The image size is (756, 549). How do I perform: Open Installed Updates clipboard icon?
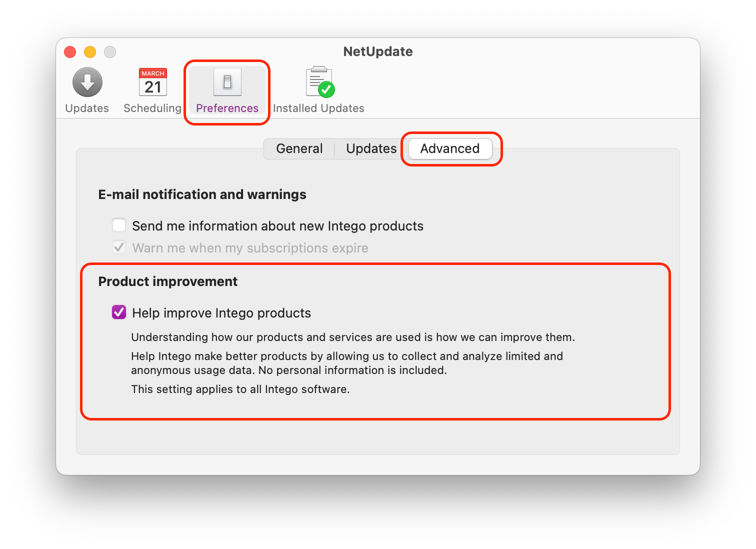click(318, 81)
